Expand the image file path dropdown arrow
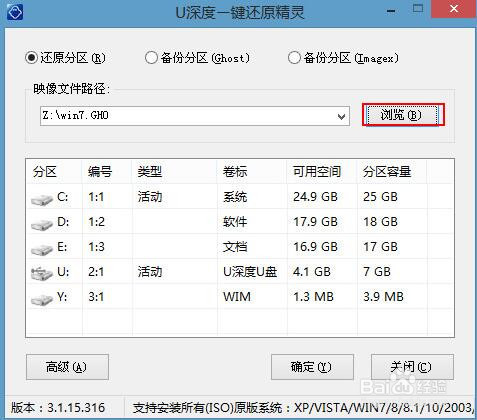This screenshot has width=477, height=420. pyautogui.click(x=341, y=116)
